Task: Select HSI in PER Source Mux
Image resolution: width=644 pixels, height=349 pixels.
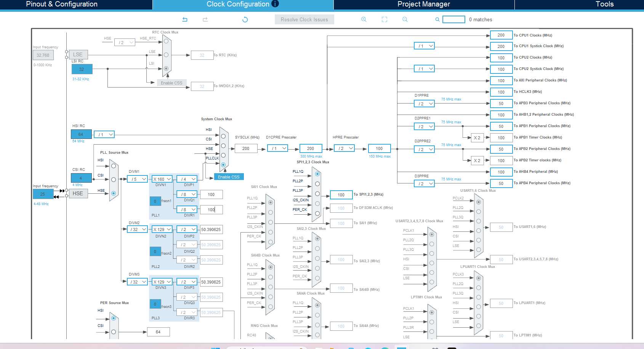Action: click(x=114, y=318)
